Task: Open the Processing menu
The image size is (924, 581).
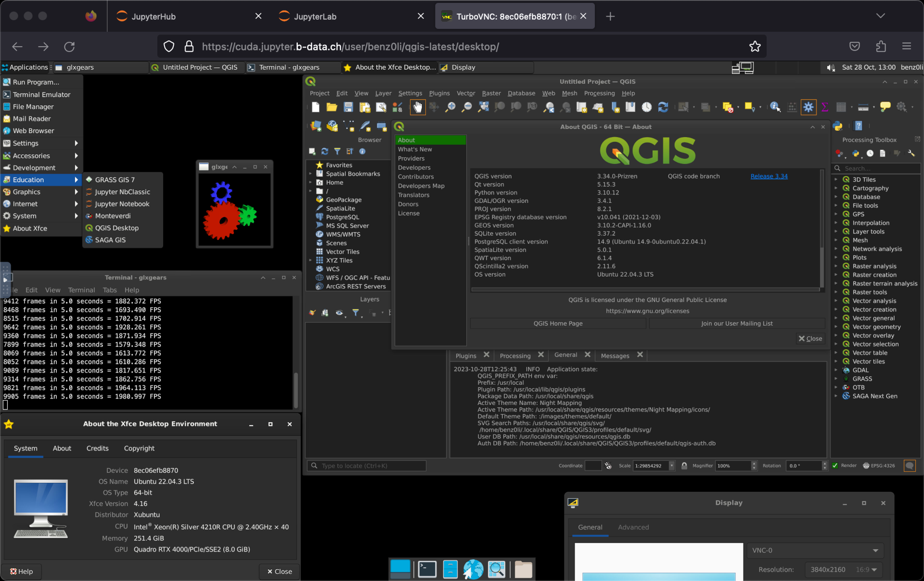Action: point(599,93)
